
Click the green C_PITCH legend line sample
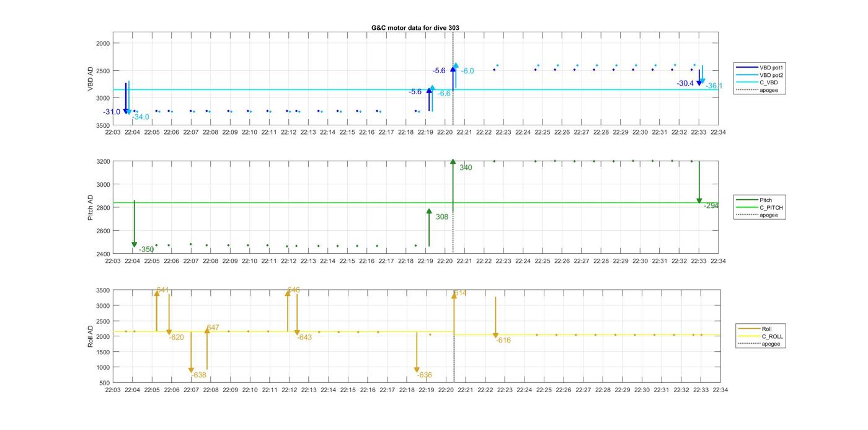746,207
